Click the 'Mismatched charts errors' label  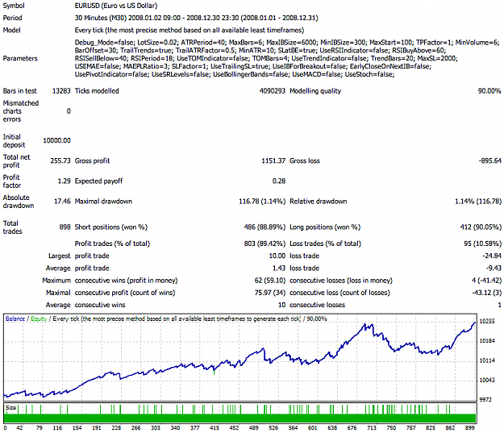coord(21,111)
